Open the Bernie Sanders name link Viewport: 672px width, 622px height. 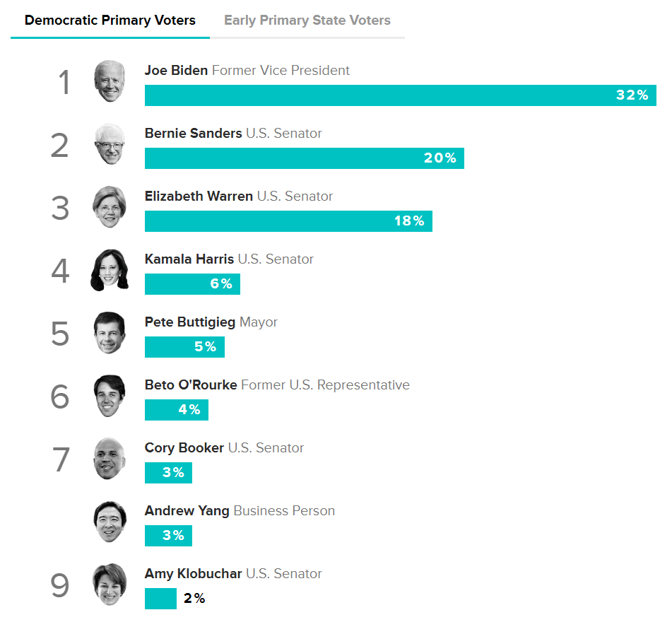coord(193,134)
